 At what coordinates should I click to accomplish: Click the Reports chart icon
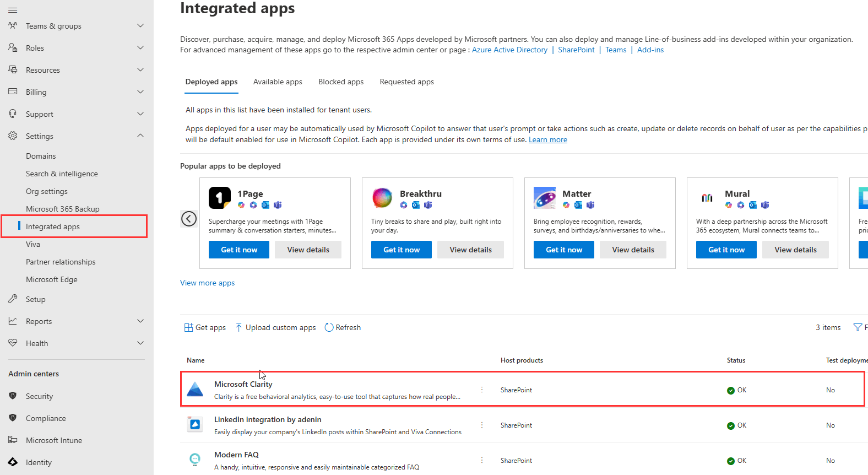13,321
